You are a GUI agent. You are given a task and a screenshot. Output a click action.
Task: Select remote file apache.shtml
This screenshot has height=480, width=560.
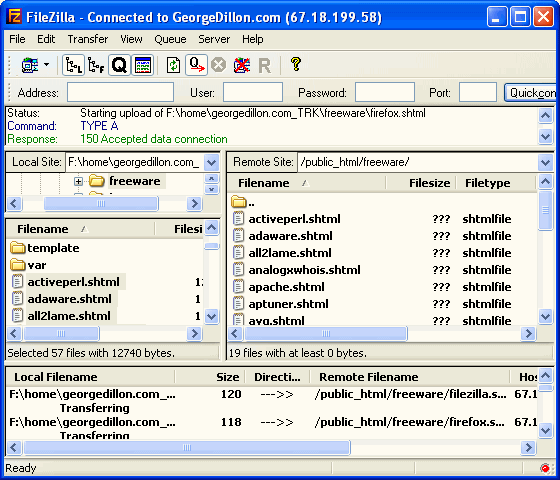point(286,287)
